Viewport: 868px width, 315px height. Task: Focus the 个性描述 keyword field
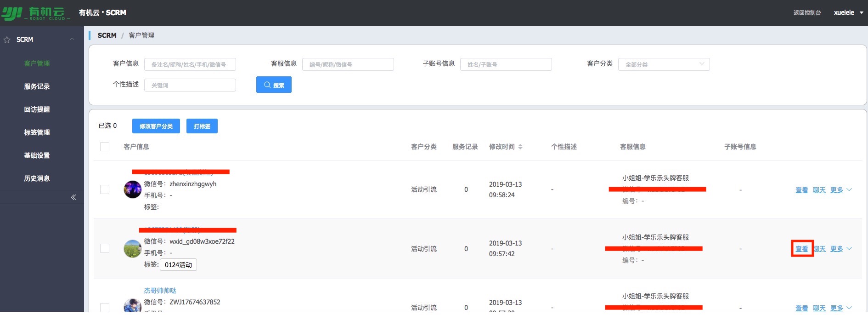(x=190, y=85)
